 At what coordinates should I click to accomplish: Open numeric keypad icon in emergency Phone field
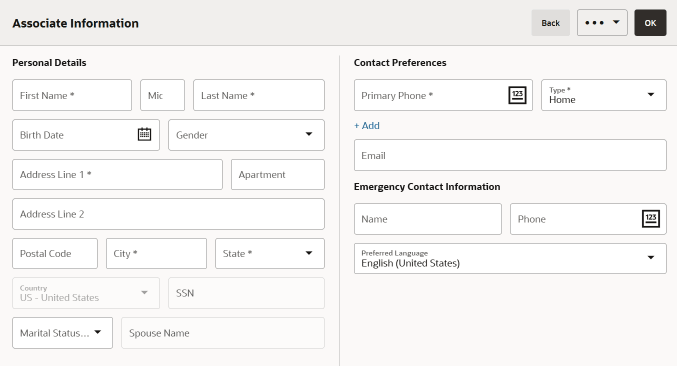(651, 219)
